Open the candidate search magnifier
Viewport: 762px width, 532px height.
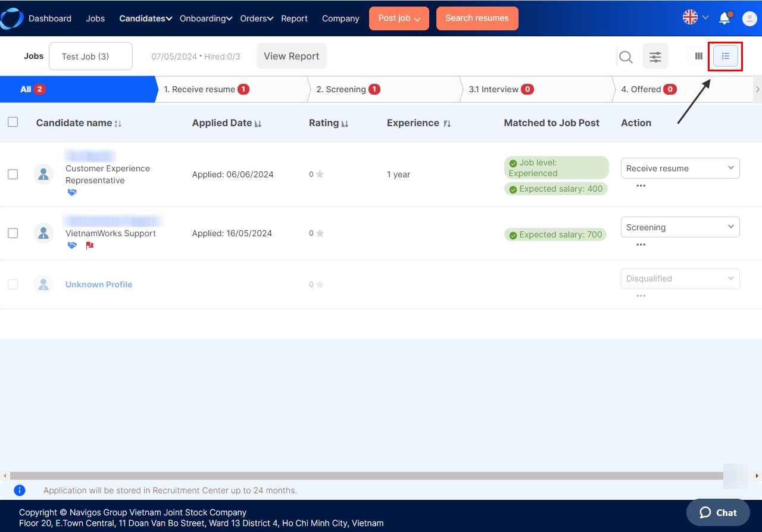tap(626, 57)
